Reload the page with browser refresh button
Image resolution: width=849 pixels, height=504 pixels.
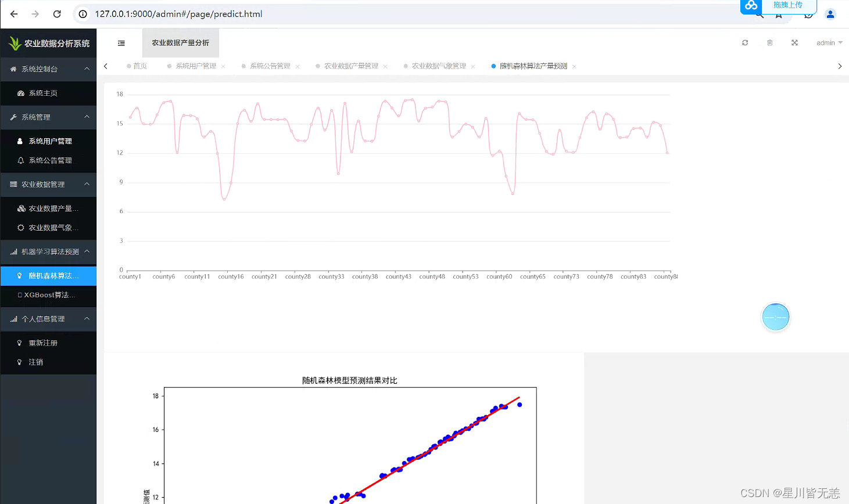coord(57,14)
